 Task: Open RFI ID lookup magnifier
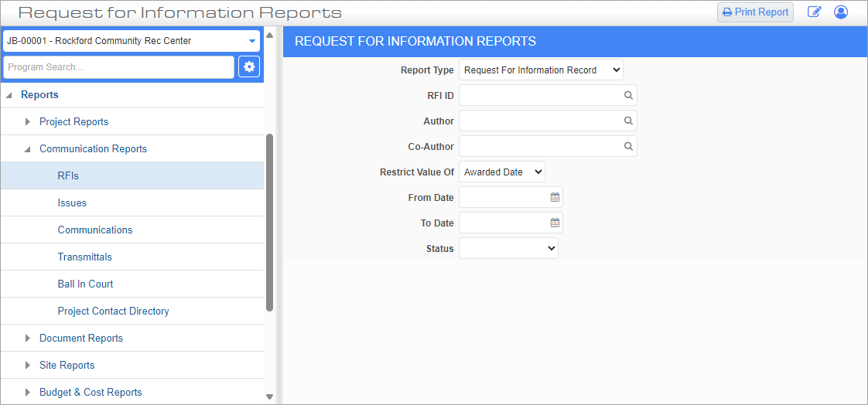628,95
